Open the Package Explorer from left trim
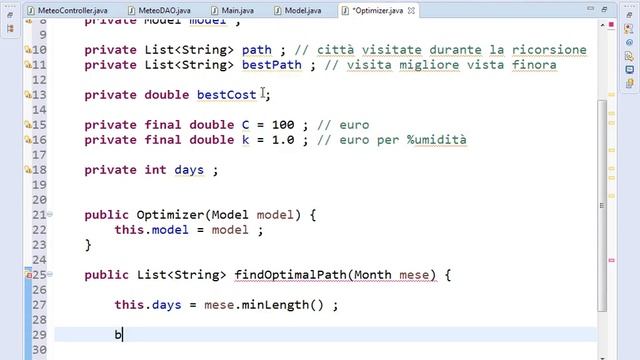Viewport: 640px width, 360px height. coord(10,29)
